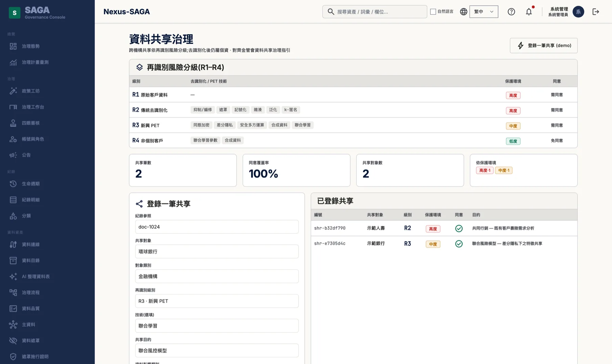Open 再識別級別 R3 · 新興 PET dropdown
The height and width of the screenshot is (364, 612).
tap(217, 301)
